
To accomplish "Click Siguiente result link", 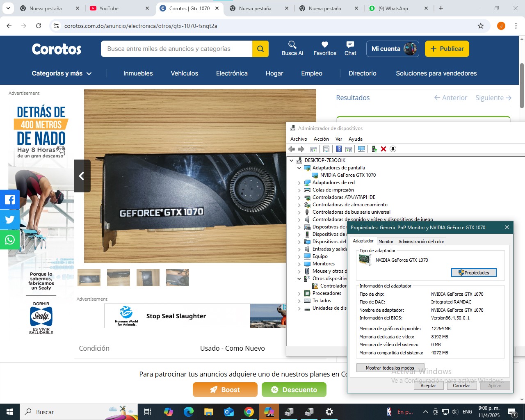I will pos(493,98).
